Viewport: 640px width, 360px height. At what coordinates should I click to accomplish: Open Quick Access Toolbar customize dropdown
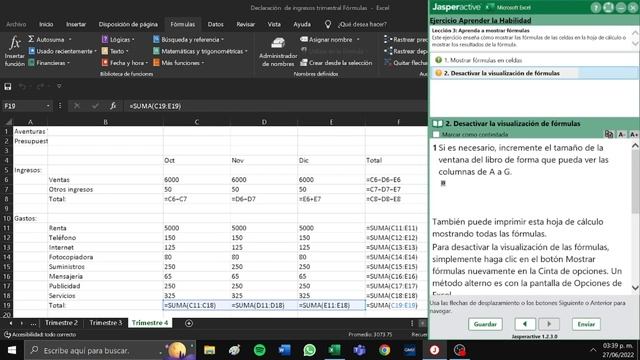tap(59, 87)
